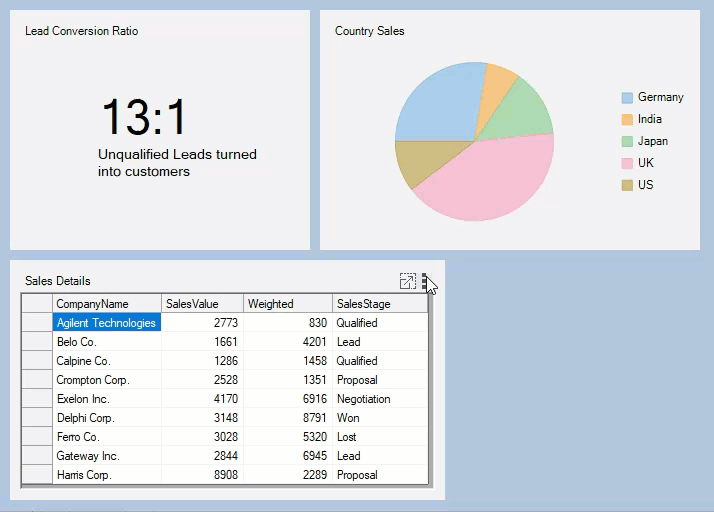The height and width of the screenshot is (512, 714).
Task: Click the maximize tile icon in Sales Details
Action: click(x=407, y=282)
